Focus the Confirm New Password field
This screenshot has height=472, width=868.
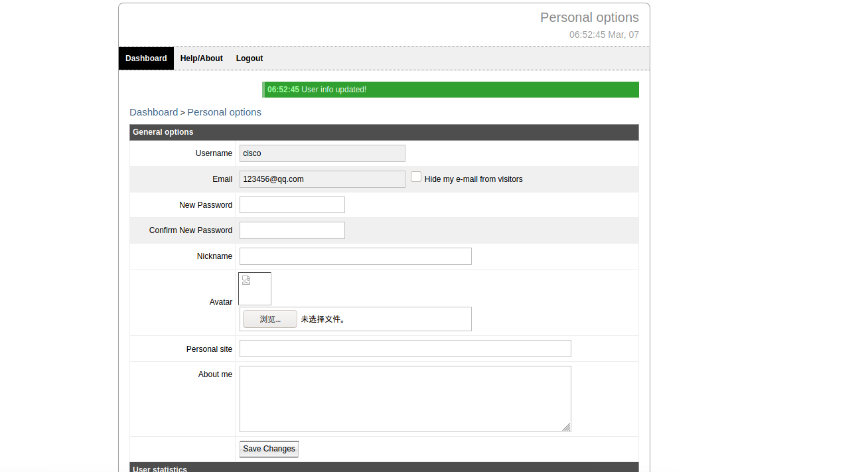[x=292, y=230]
